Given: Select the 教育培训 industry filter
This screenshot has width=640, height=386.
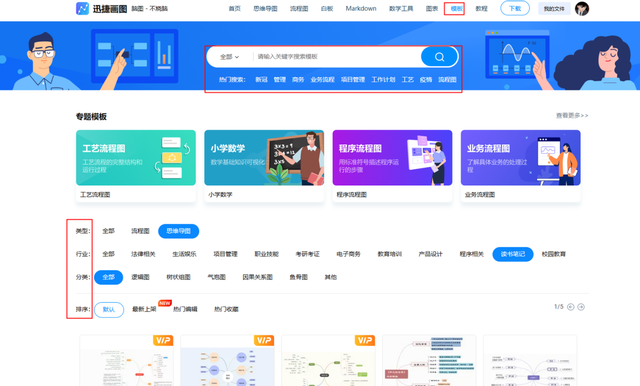Looking at the screenshot, I should click(390, 254).
